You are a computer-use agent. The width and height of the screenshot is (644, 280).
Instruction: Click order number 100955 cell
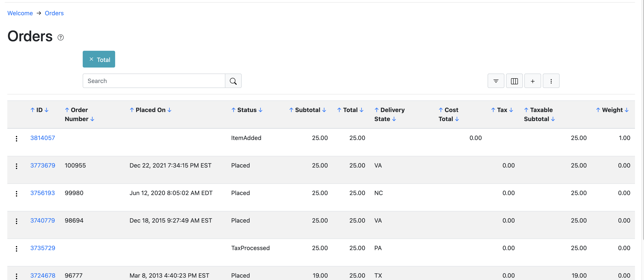tap(75, 165)
